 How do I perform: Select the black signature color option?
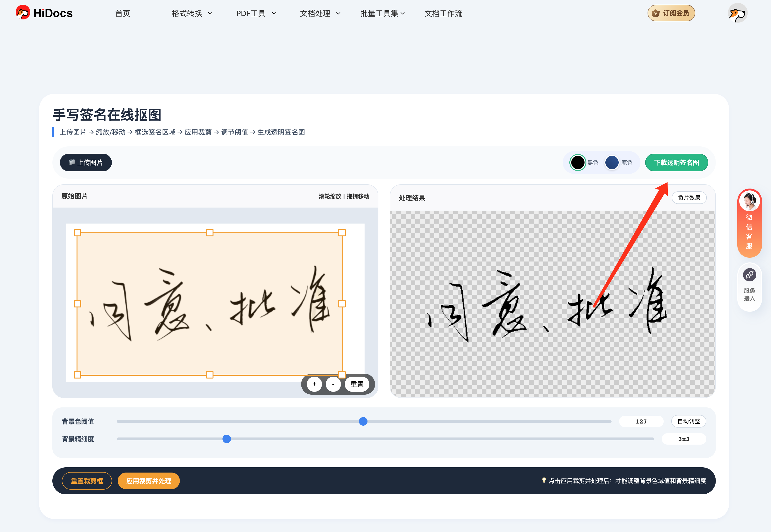pyautogui.click(x=578, y=163)
